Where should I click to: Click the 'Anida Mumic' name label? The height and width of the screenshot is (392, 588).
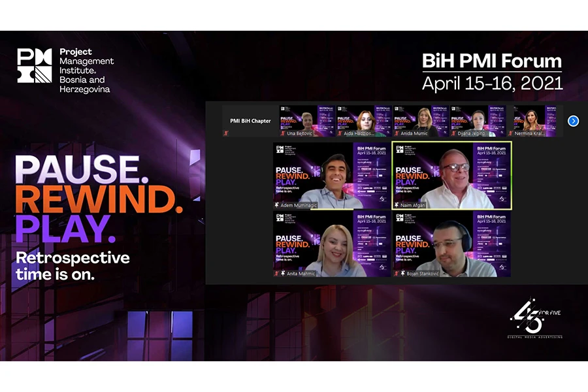tap(414, 133)
